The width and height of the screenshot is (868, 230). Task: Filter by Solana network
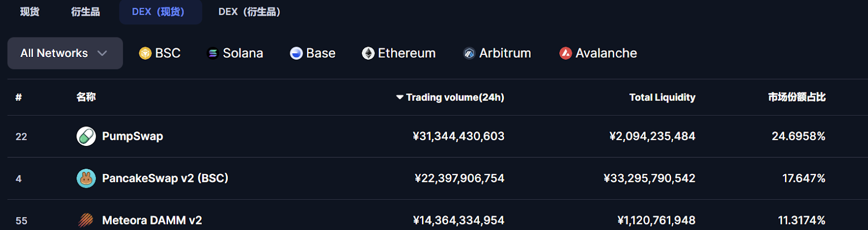(235, 53)
